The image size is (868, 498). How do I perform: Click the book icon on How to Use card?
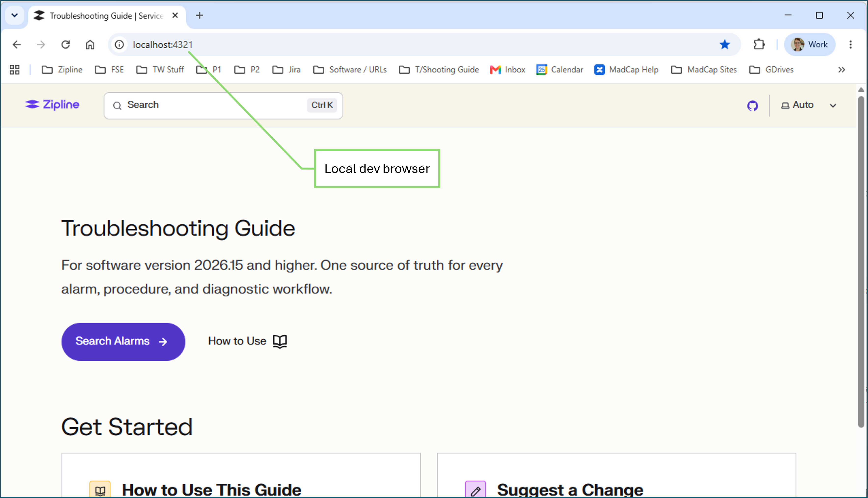(100, 489)
